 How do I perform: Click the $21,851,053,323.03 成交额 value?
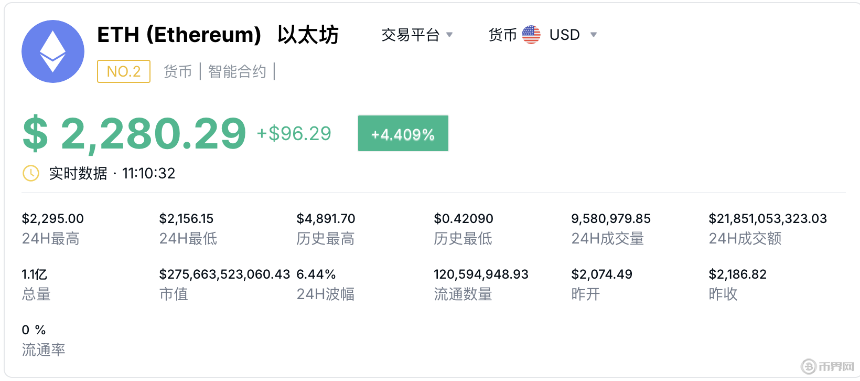[x=767, y=219]
